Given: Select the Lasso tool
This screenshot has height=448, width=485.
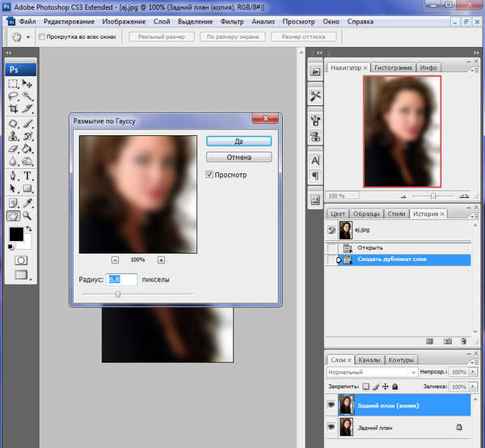Looking at the screenshot, I should [13, 95].
